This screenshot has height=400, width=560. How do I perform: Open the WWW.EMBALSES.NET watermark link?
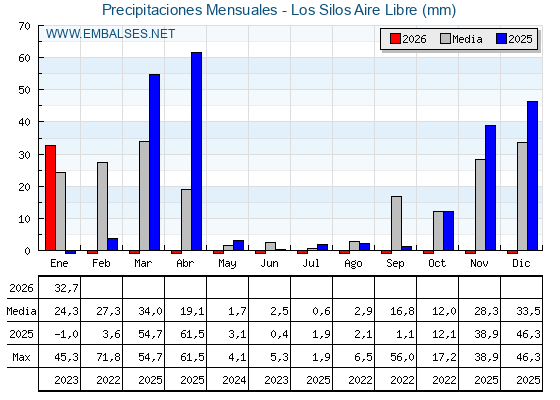tap(110, 34)
